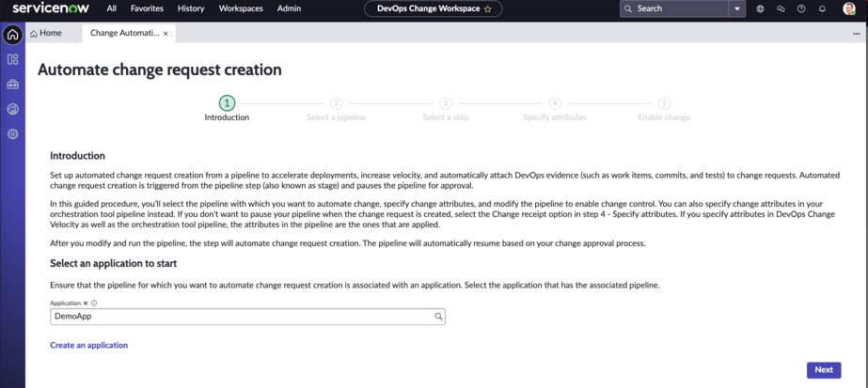This screenshot has height=388, width=868.
Task: Click step 3 Select a step
Action: pos(445,109)
